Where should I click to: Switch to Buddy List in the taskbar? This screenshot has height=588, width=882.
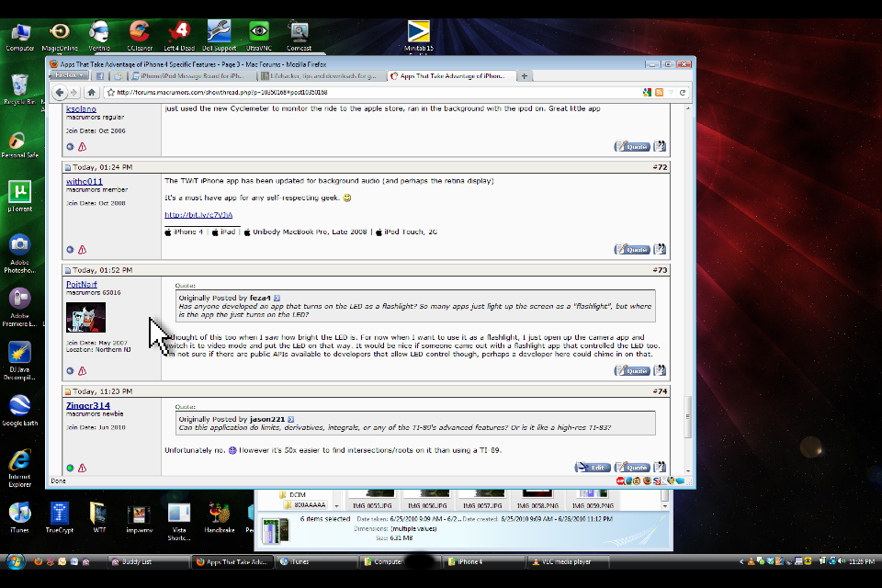tap(149, 561)
